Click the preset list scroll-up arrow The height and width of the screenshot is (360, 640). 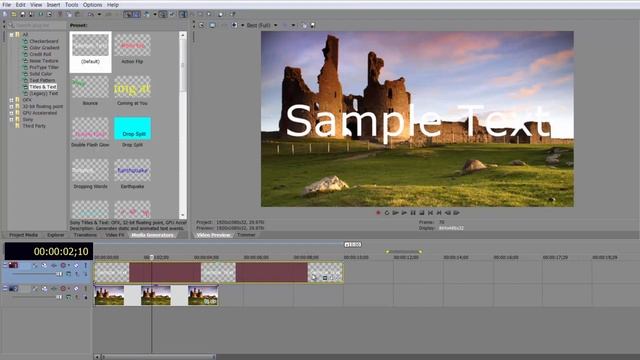pyautogui.click(x=182, y=36)
